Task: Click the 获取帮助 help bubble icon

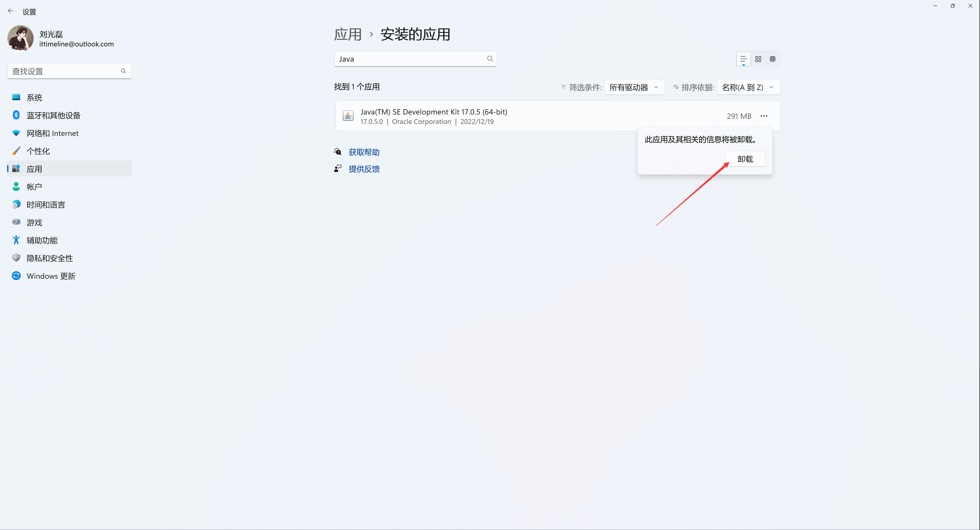Action: [x=338, y=152]
